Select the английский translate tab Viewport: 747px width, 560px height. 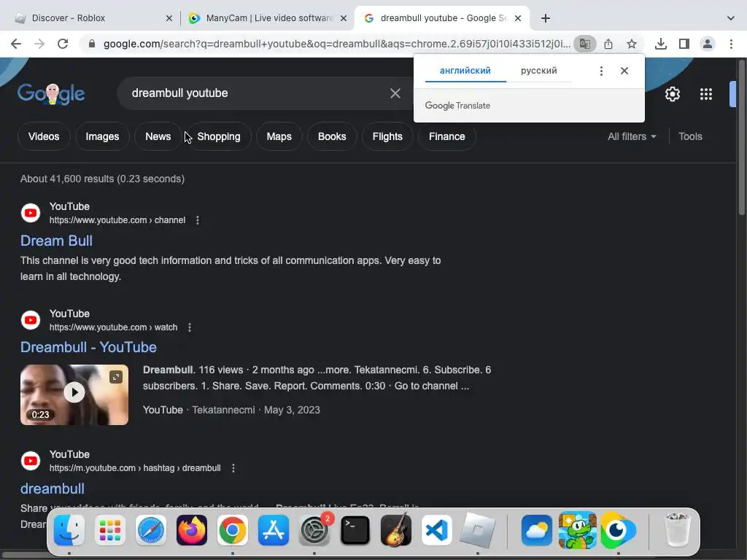(x=465, y=71)
